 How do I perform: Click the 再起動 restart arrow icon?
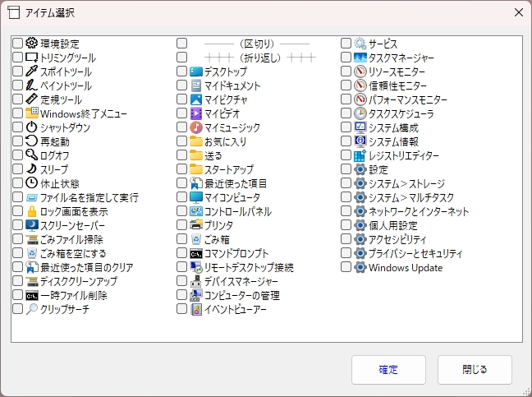pos(31,141)
